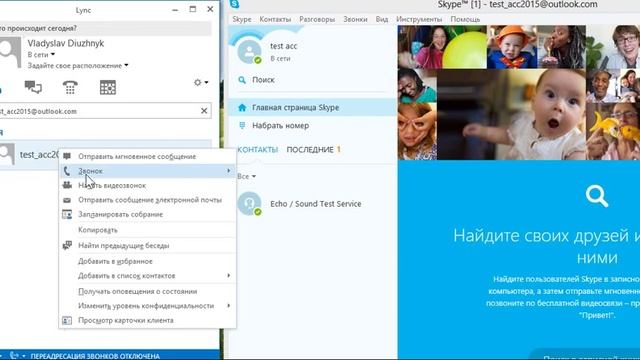This screenshot has width=640, height=360.
Task: Open the Lync conversations tab icon
Action: [x=33, y=87]
